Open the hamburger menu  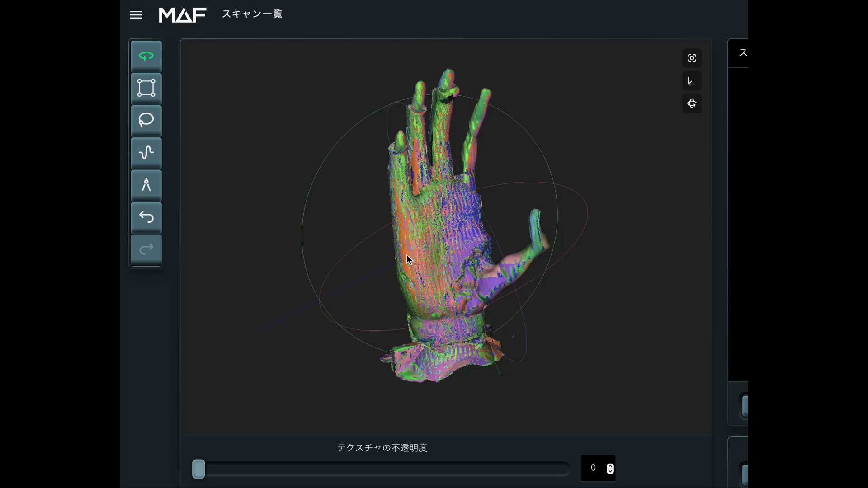click(136, 15)
